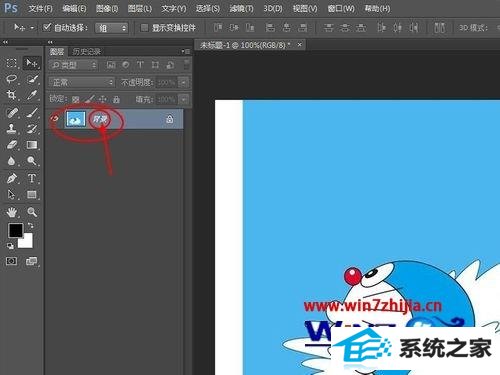Select the History Brush tool
This screenshot has height=375, width=500.
[32, 129]
